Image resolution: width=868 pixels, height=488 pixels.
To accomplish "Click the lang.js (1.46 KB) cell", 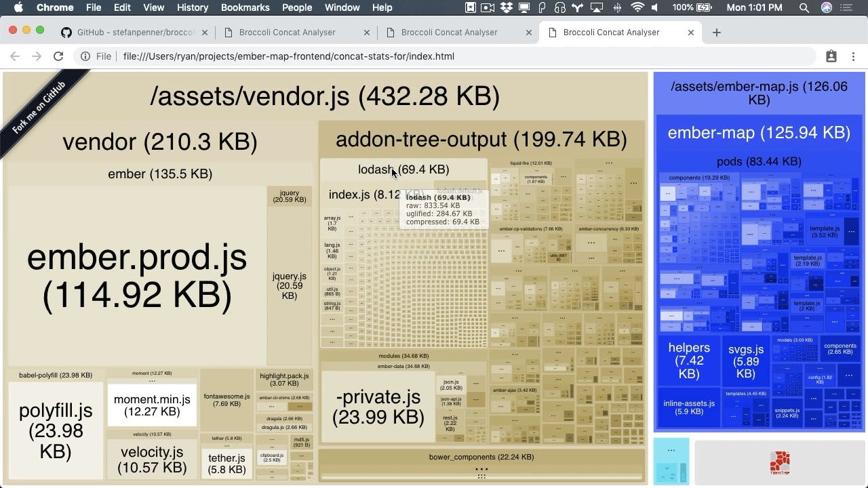I will click(332, 251).
